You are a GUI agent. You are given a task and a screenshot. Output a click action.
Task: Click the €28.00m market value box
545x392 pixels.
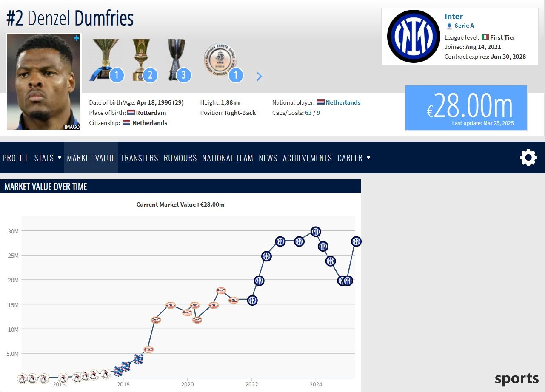466,108
